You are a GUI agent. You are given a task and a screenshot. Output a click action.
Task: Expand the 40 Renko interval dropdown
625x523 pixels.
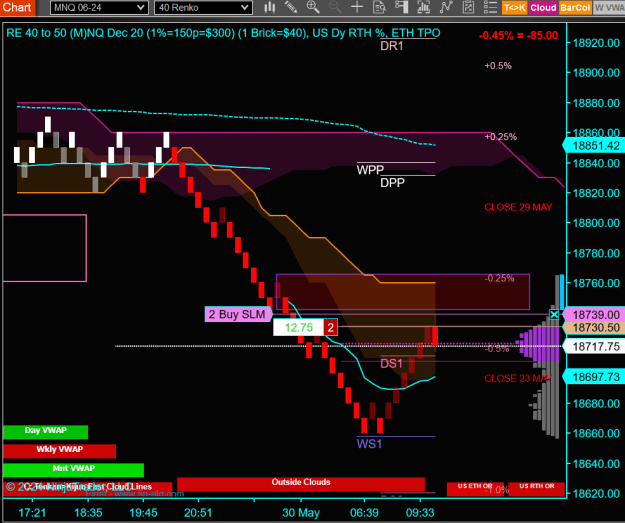point(203,8)
